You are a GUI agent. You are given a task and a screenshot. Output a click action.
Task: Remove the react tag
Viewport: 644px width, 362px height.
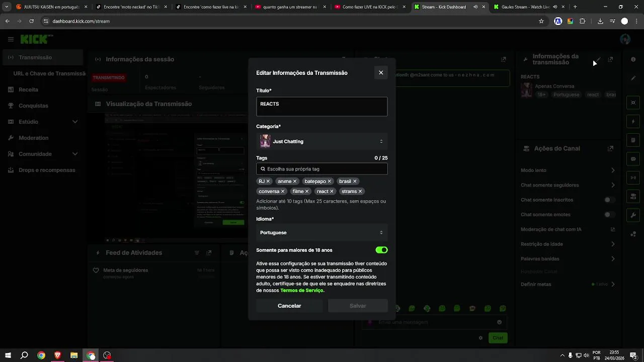tap(332, 191)
